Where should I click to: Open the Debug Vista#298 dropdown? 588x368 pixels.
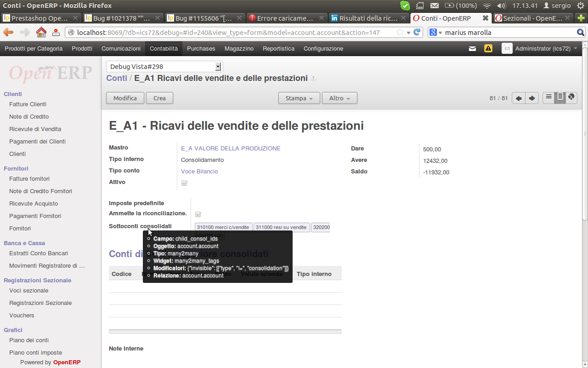[x=164, y=67]
